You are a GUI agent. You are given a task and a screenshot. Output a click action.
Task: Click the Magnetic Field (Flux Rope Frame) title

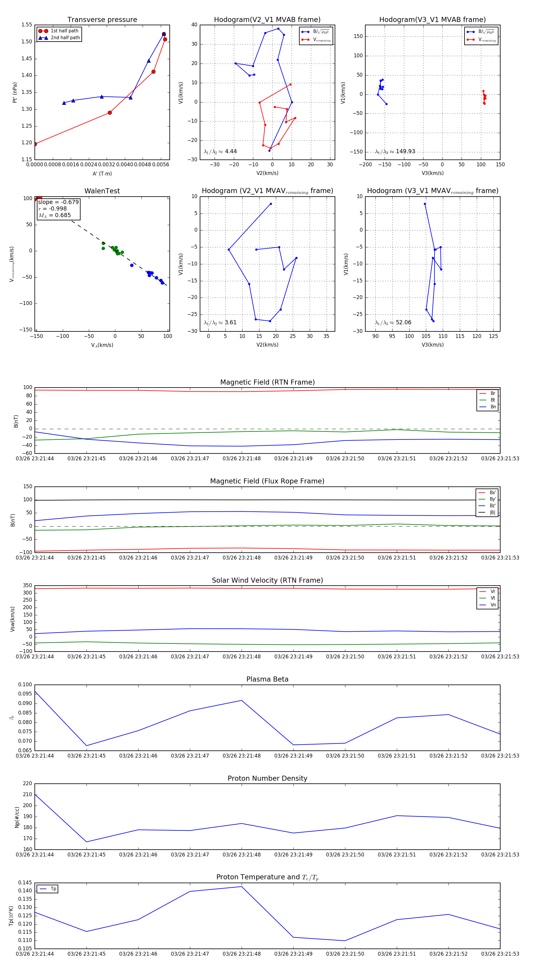[x=267, y=481]
